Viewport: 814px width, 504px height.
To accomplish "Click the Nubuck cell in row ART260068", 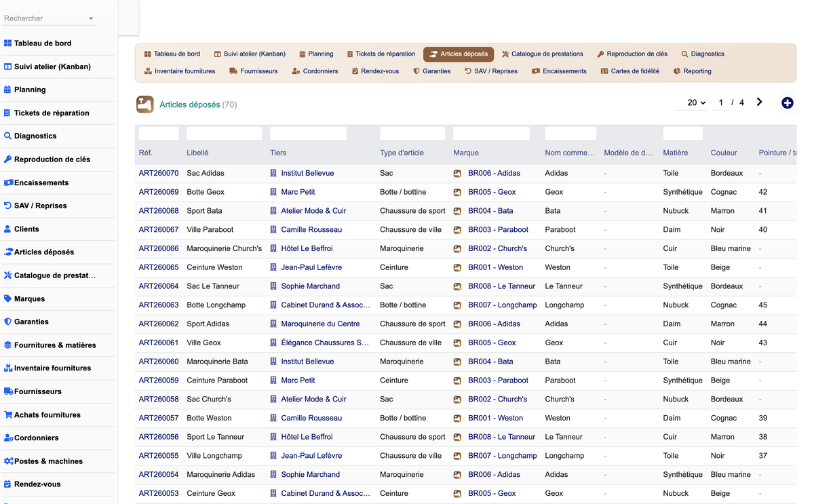I will (676, 211).
